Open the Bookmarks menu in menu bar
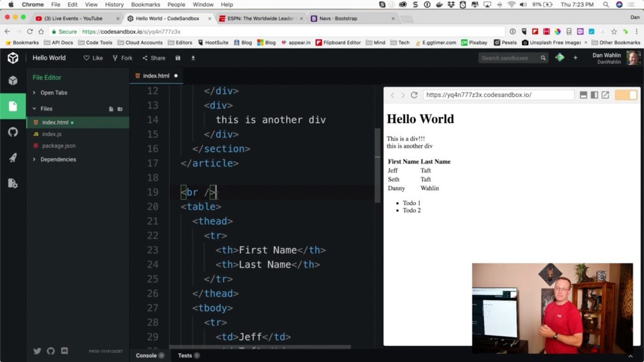The height and width of the screenshot is (362, 644). point(145,5)
